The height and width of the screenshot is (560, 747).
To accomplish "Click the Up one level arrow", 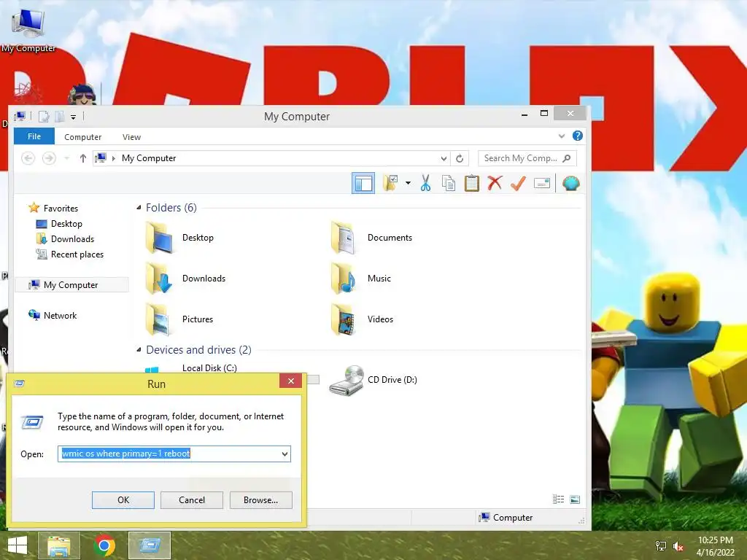I will [83, 158].
